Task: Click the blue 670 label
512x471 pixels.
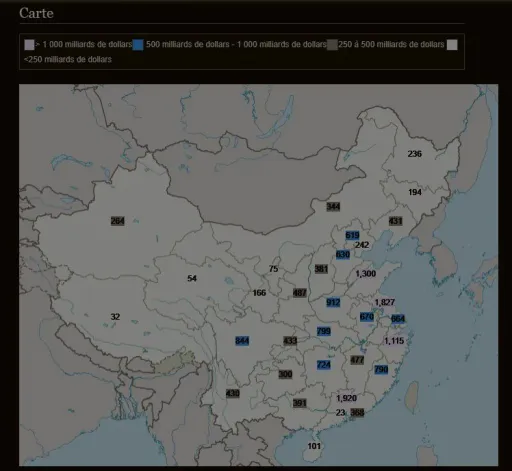Action: [x=367, y=317]
